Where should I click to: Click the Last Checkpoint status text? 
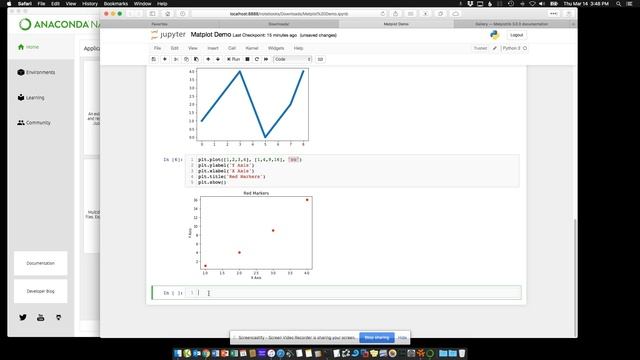265,36
